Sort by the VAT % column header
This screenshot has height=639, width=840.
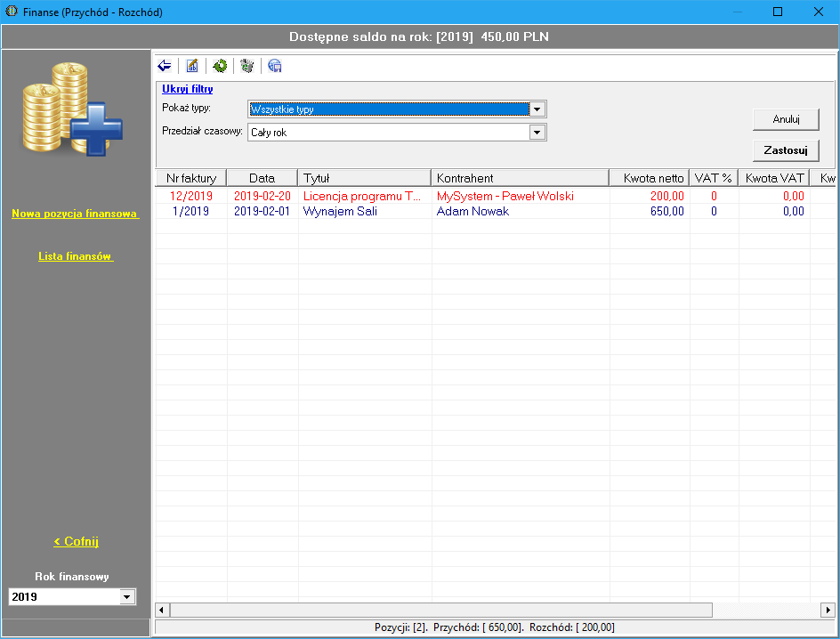[x=714, y=178]
